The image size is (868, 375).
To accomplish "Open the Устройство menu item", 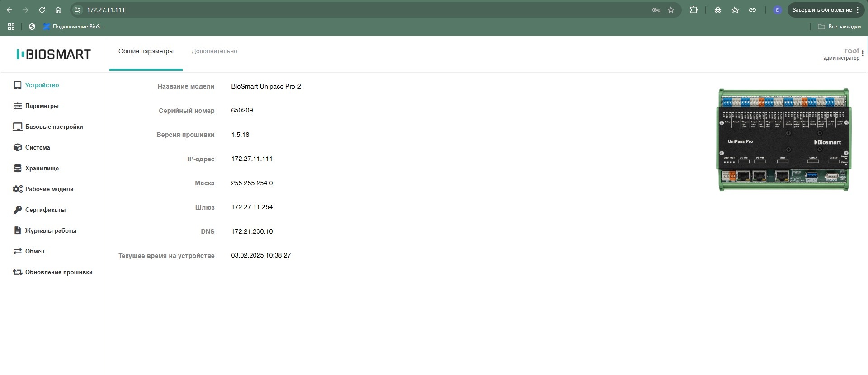I will coord(42,85).
